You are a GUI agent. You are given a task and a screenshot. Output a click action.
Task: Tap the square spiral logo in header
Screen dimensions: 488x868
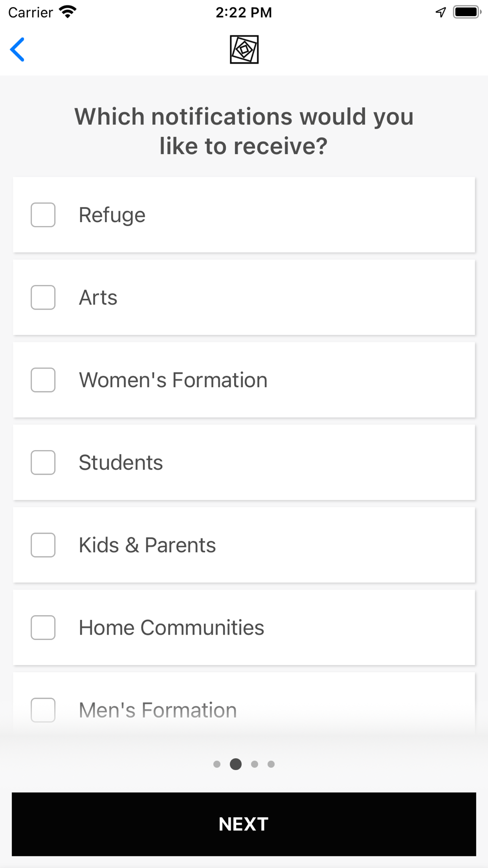tap(244, 50)
